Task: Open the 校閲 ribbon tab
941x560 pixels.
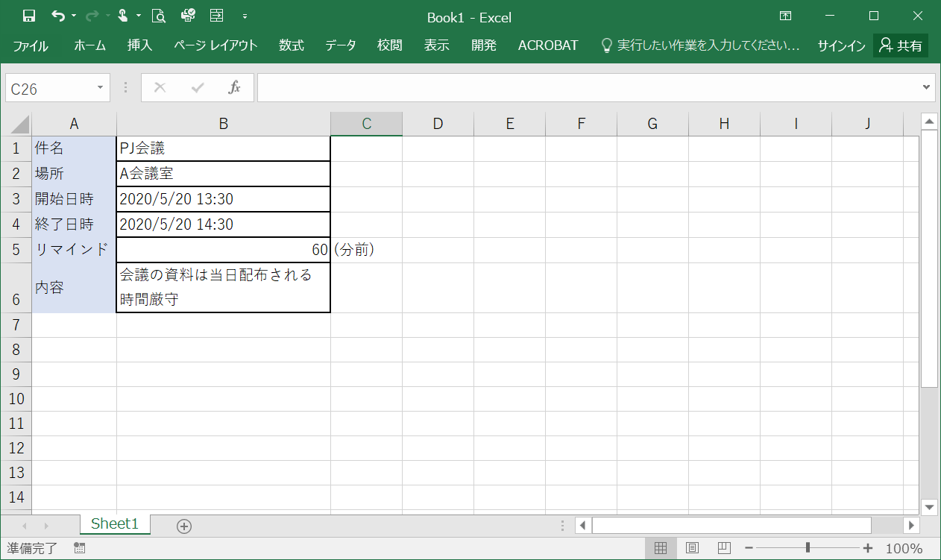Action: 389,45
